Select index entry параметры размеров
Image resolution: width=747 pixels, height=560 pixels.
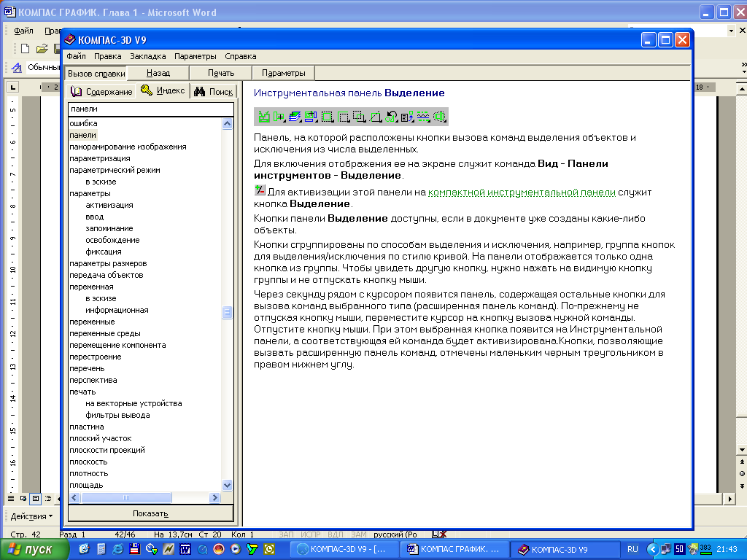click(x=108, y=263)
